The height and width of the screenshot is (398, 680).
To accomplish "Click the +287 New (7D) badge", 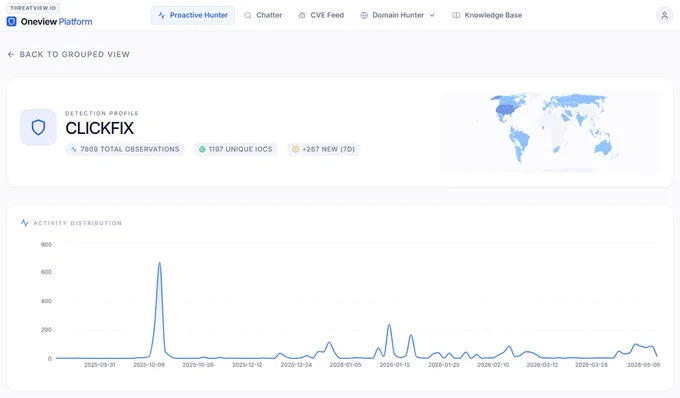I will coord(324,149).
